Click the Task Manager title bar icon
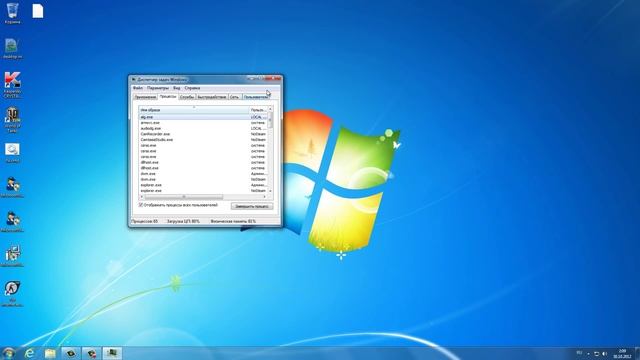 [x=133, y=79]
